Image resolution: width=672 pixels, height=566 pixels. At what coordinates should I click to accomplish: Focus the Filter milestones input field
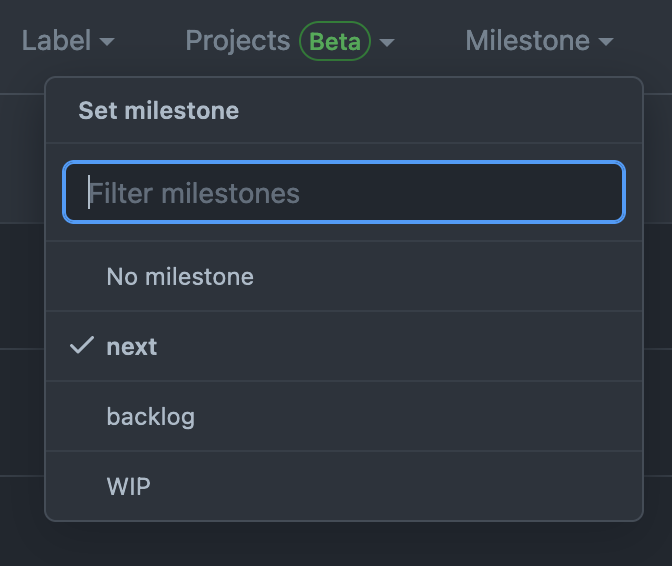point(344,192)
